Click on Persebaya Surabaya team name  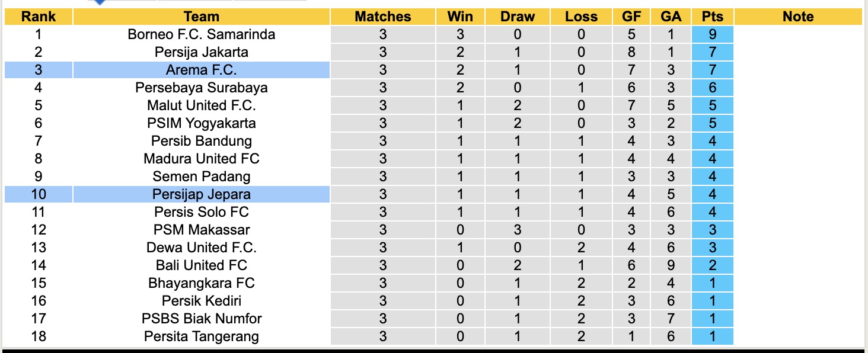[x=201, y=88]
